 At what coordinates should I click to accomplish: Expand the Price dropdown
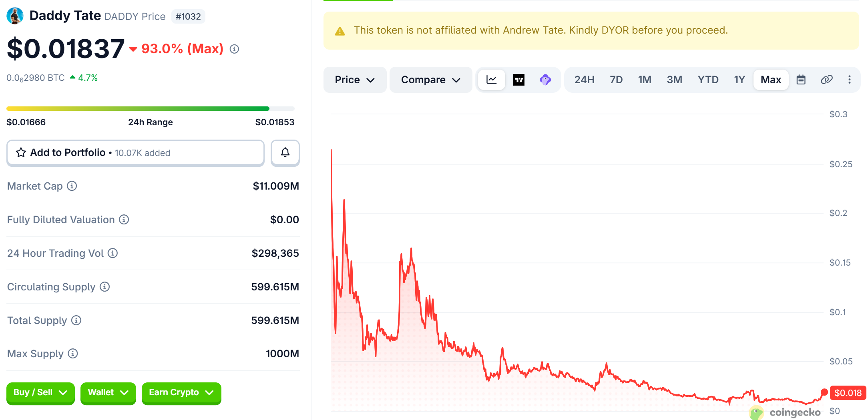(x=355, y=80)
